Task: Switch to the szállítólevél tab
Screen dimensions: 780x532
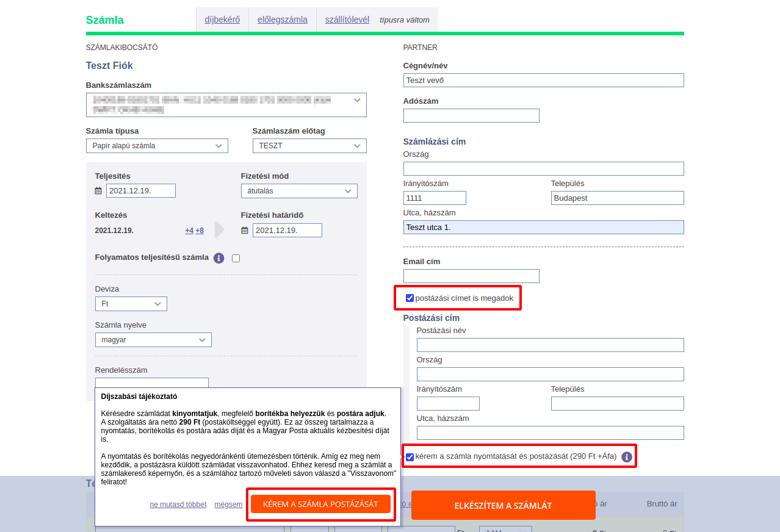Action: point(347,20)
